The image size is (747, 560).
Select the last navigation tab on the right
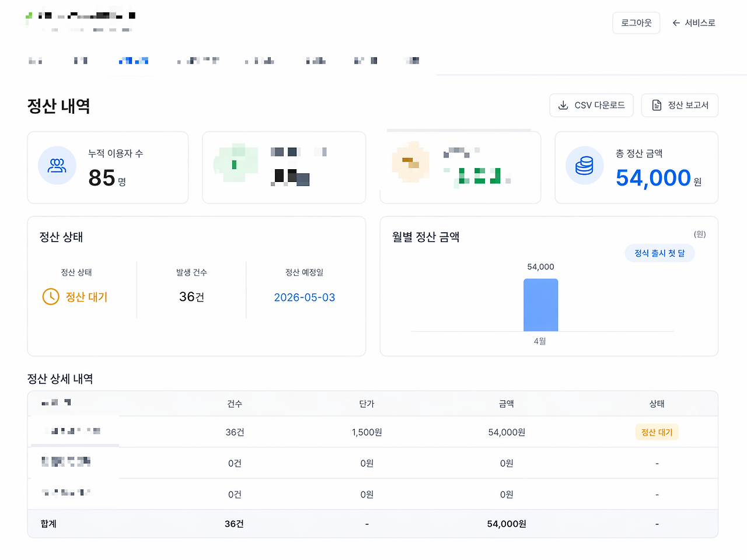[x=411, y=60]
